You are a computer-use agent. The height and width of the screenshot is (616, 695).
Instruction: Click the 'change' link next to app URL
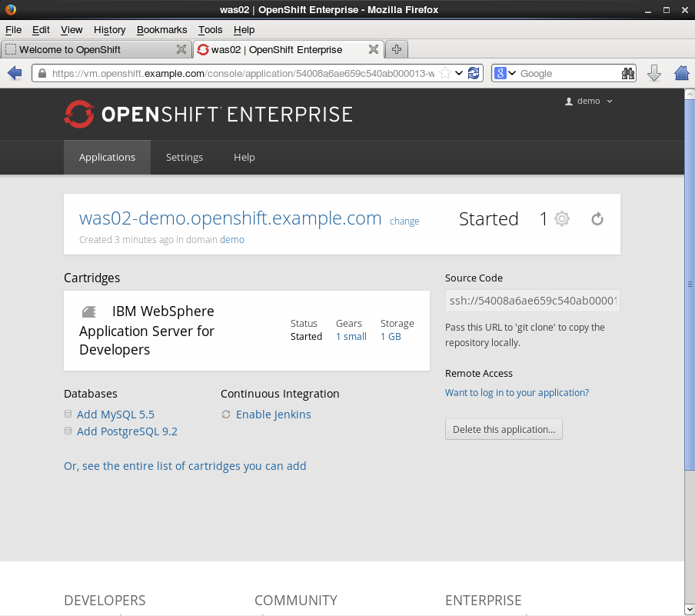click(404, 221)
